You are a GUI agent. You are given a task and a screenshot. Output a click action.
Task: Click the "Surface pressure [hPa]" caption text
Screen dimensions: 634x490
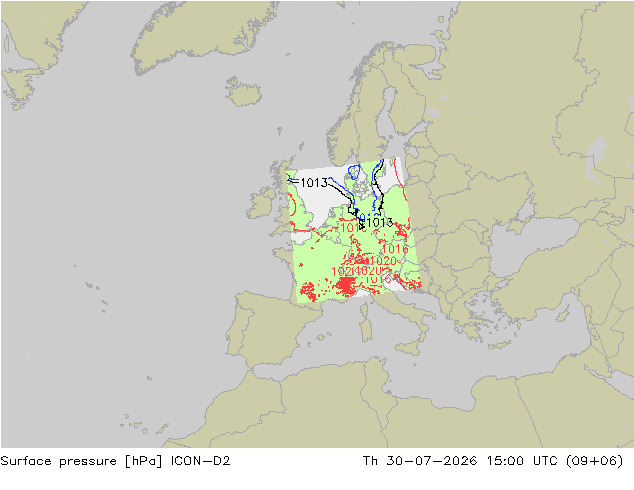(81, 461)
